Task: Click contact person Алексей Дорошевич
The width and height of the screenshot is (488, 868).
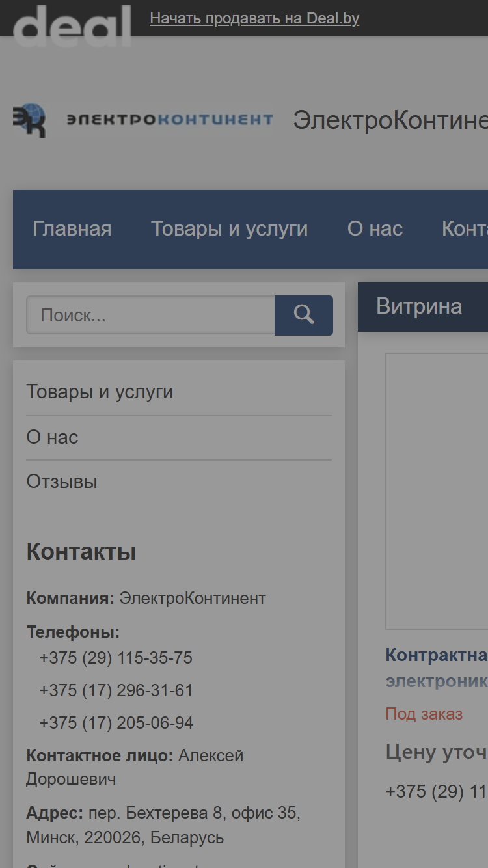Action: pos(135,767)
